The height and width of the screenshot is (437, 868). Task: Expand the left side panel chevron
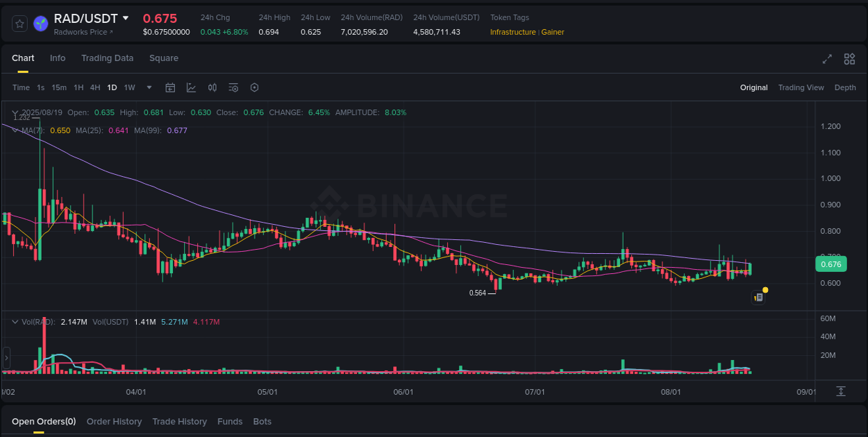[x=6, y=357]
